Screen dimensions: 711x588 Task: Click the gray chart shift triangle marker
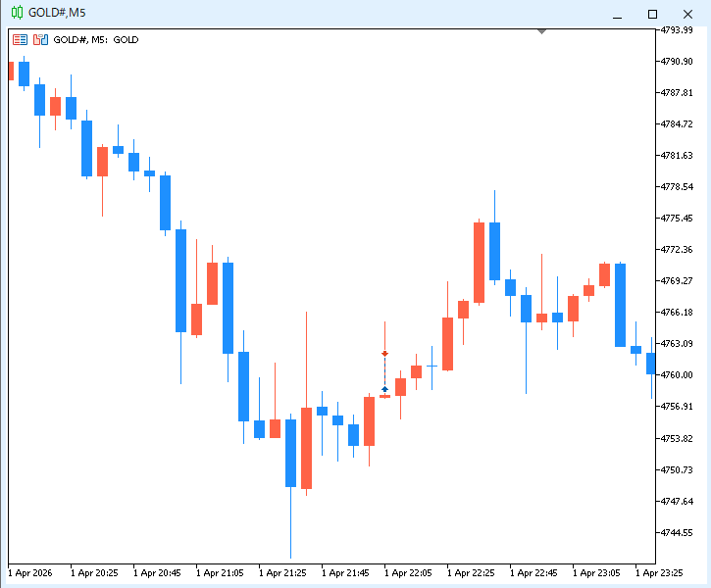point(541,31)
